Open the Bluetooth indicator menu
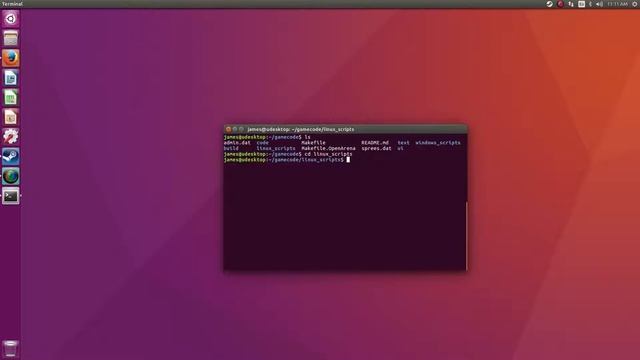This screenshot has height=360, width=640. [590, 4]
